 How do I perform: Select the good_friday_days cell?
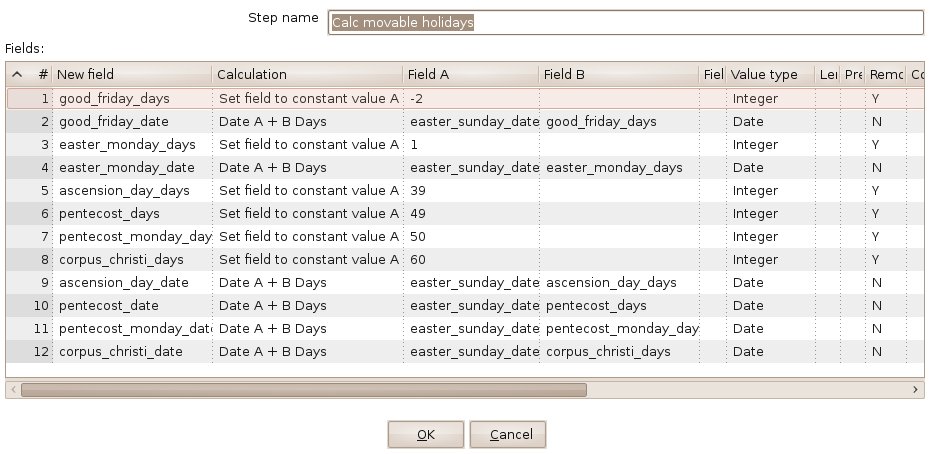click(x=132, y=99)
